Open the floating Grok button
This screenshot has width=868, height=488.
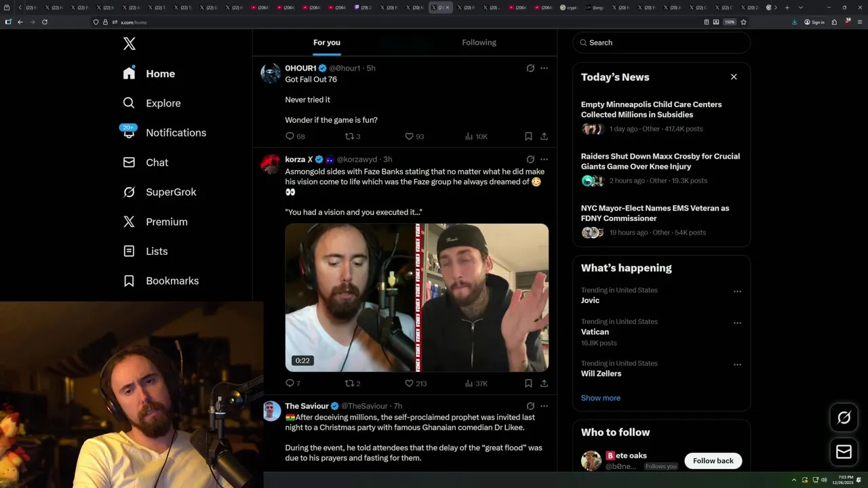[844, 418]
